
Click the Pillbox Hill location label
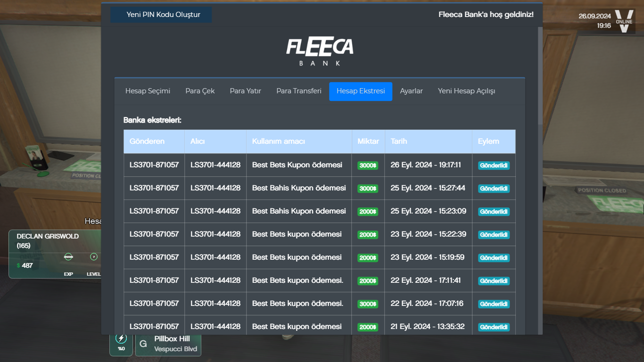172,339
